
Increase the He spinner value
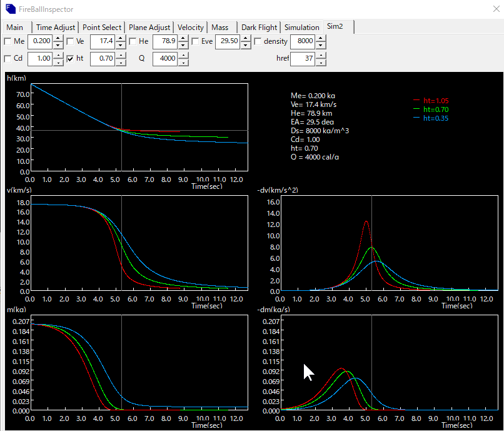click(x=183, y=38)
